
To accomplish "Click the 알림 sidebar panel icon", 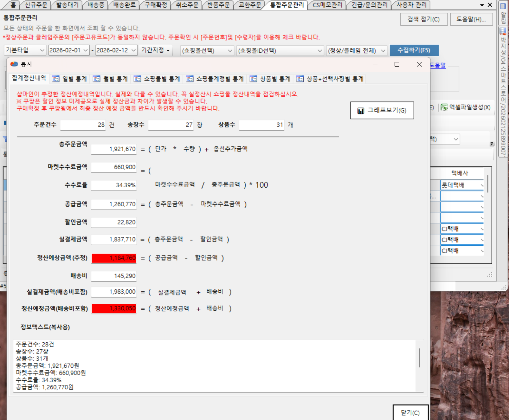I will pos(503,6).
